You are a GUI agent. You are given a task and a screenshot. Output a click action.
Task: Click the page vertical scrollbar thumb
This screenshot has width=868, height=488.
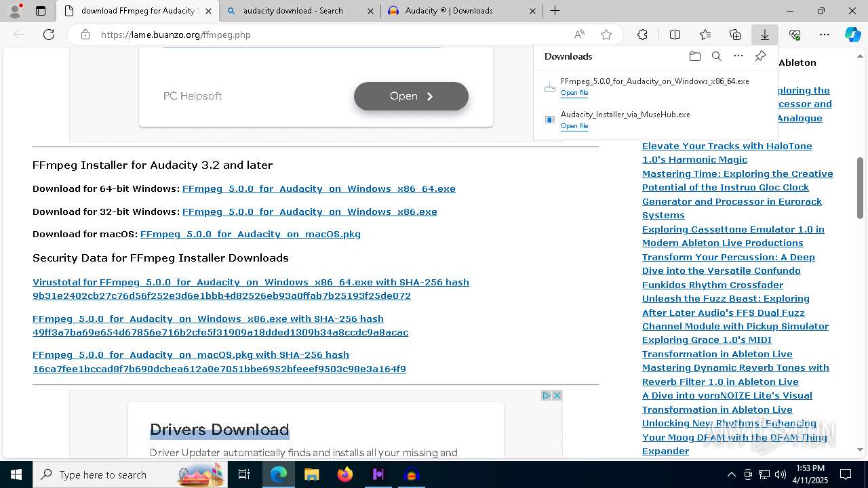tap(860, 188)
